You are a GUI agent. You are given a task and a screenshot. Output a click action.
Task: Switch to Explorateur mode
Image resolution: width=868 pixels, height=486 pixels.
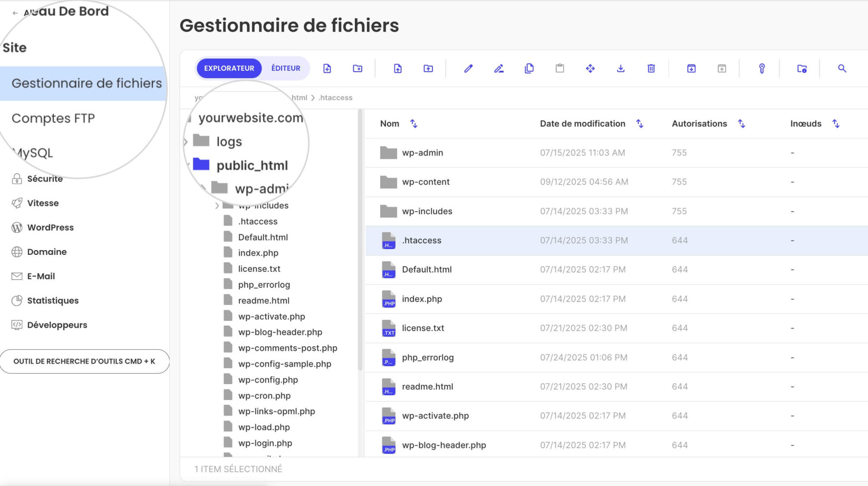click(x=229, y=68)
